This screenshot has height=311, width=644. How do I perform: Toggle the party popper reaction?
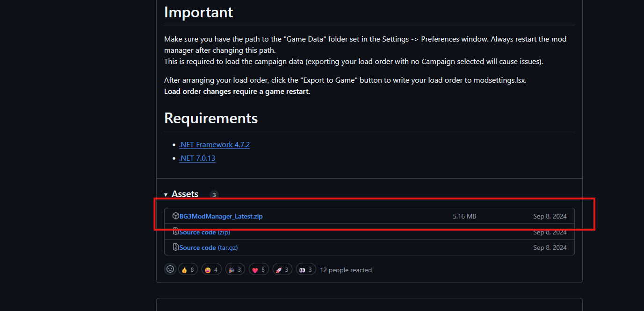coord(235,269)
